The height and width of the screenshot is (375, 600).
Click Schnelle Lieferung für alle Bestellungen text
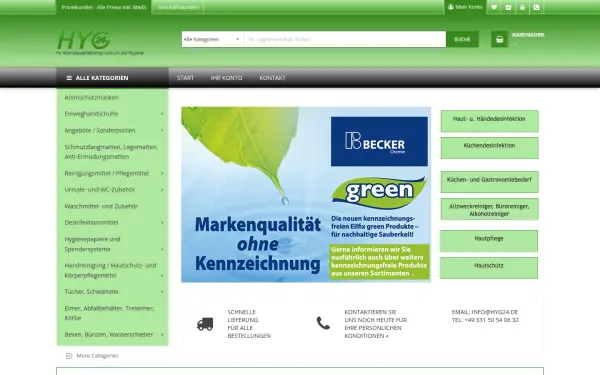coord(249,324)
